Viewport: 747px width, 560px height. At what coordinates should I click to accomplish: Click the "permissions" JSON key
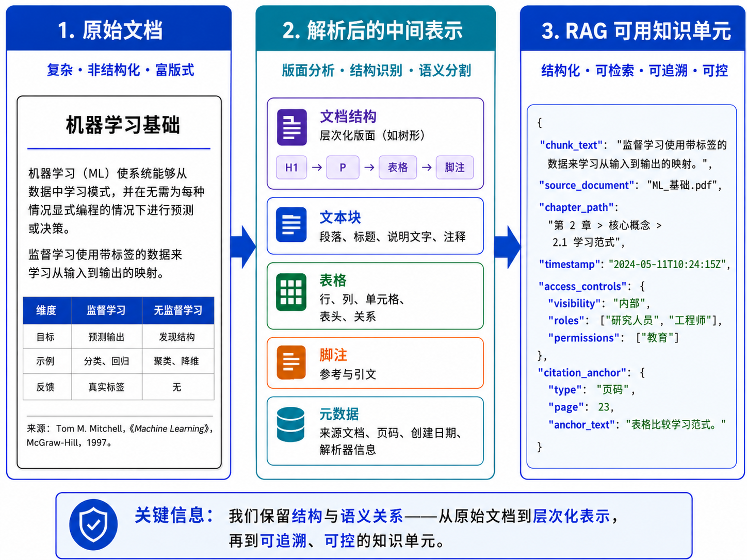click(583, 338)
